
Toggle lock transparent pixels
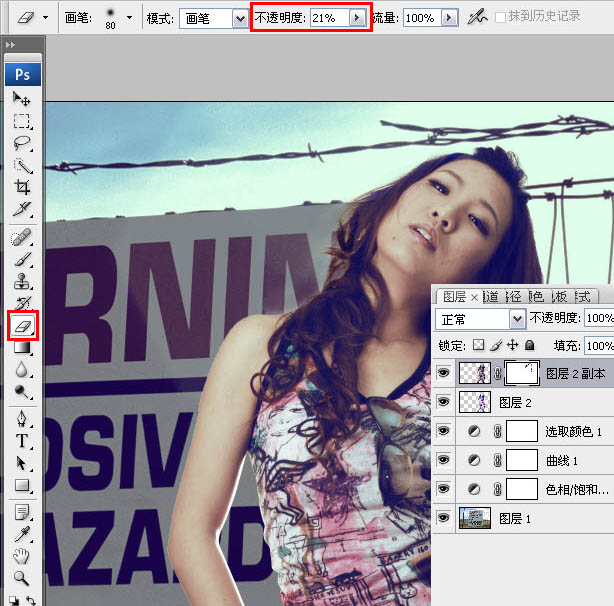(x=478, y=345)
